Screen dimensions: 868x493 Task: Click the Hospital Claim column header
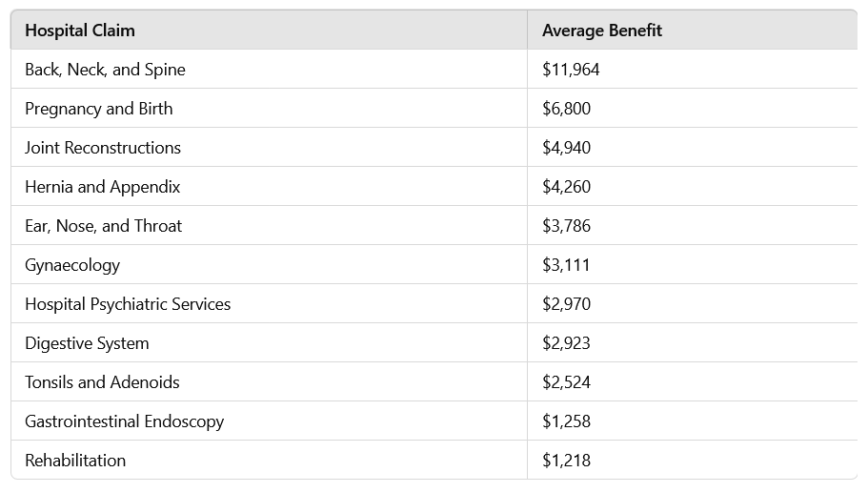80,31
